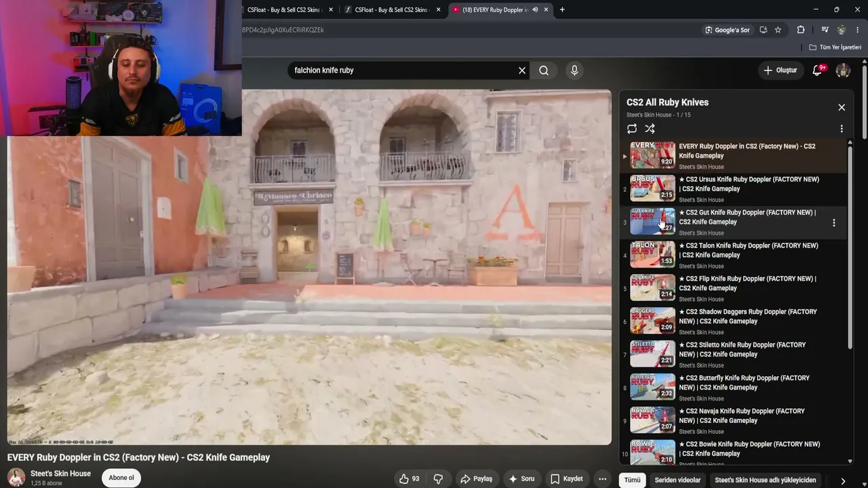The width and height of the screenshot is (868, 488).
Task: Toggle playlist loop
Action: (632, 129)
